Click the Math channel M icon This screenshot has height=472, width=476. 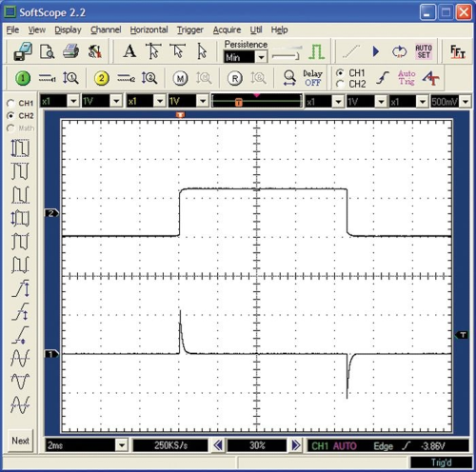tap(180, 78)
